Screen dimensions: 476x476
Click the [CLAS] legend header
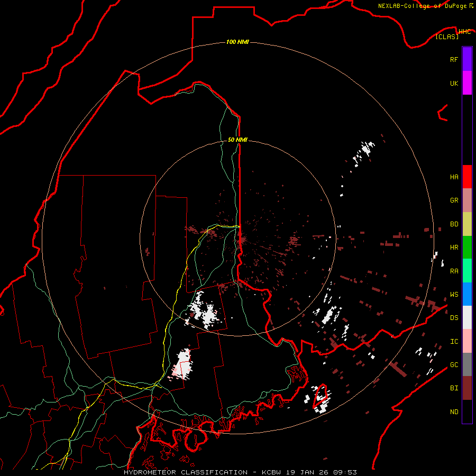(x=447, y=36)
